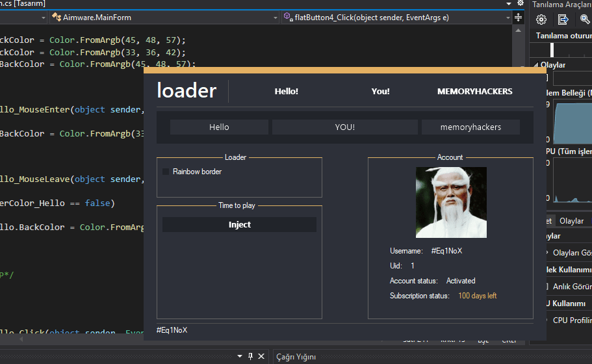Viewport: 592px width, 364px height.
Task: Click the horizontal scrollbar left arrow
Action: point(21,339)
